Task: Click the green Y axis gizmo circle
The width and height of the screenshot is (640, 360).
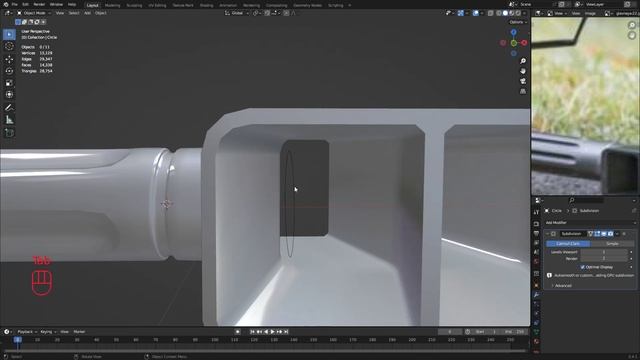Action: point(514,43)
